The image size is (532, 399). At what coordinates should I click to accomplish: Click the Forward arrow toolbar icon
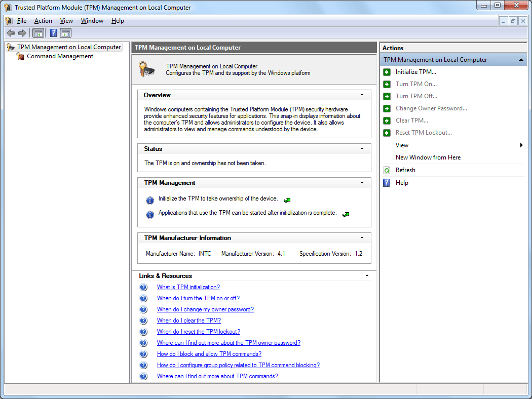22,33
